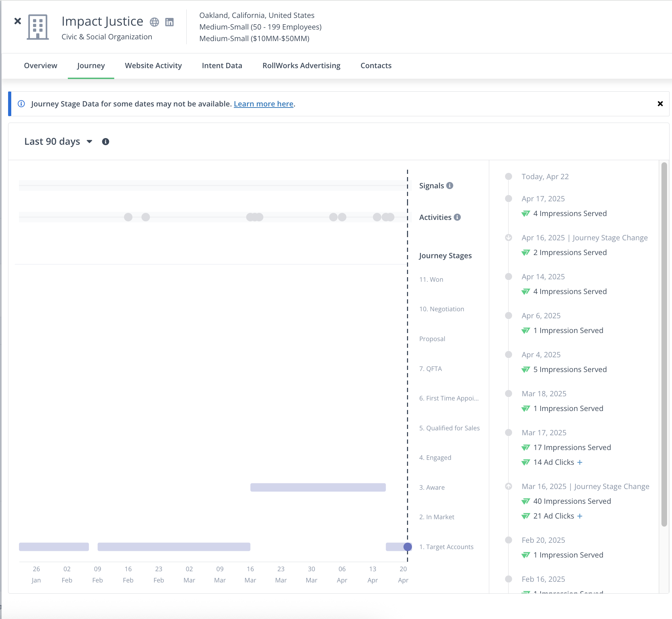Click the '4. Engaged' stage label
Image resolution: width=672 pixels, height=619 pixels.
tap(435, 458)
